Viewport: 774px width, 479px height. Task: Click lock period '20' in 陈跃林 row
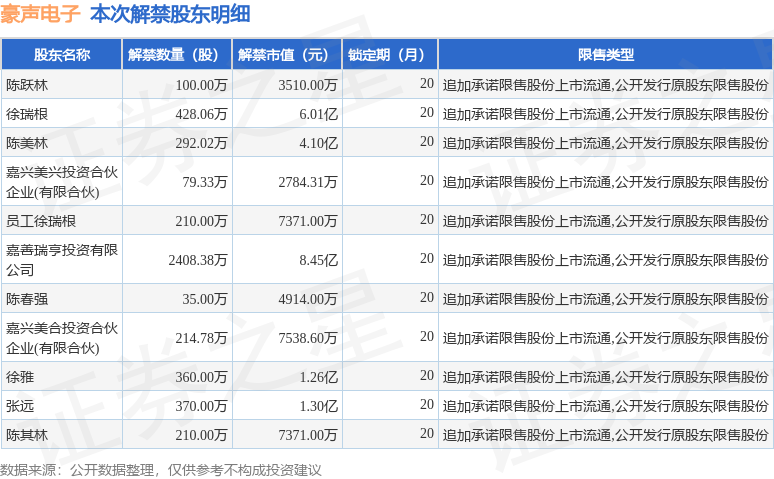(x=427, y=83)
